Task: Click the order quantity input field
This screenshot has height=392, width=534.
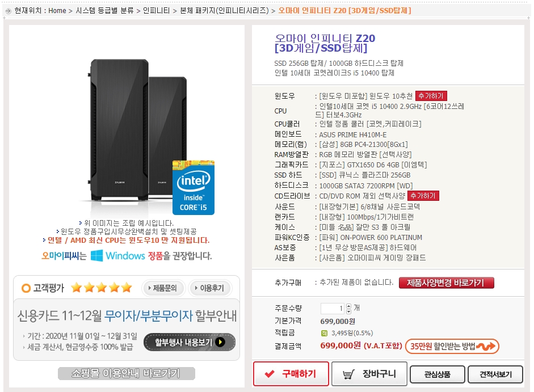Action: click(333, 309)
